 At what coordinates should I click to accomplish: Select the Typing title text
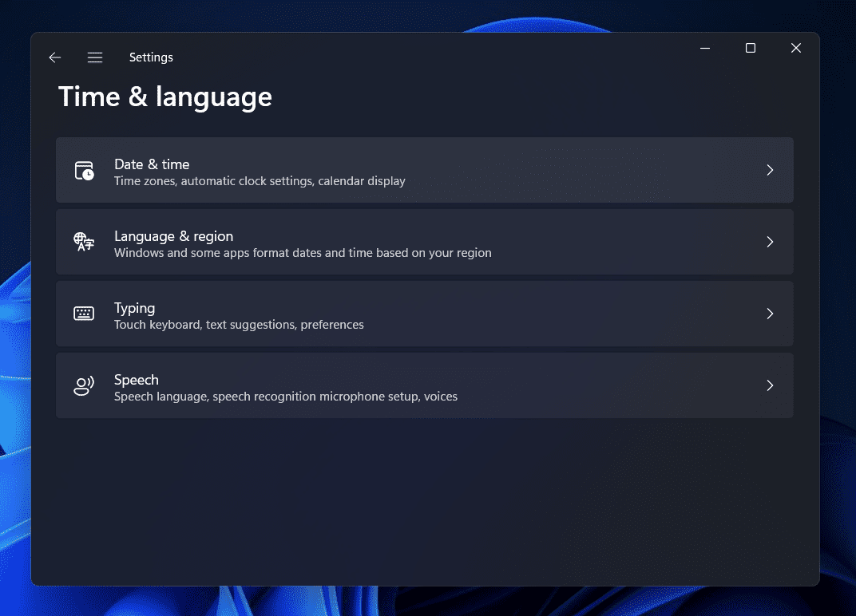tap(134, 308)
